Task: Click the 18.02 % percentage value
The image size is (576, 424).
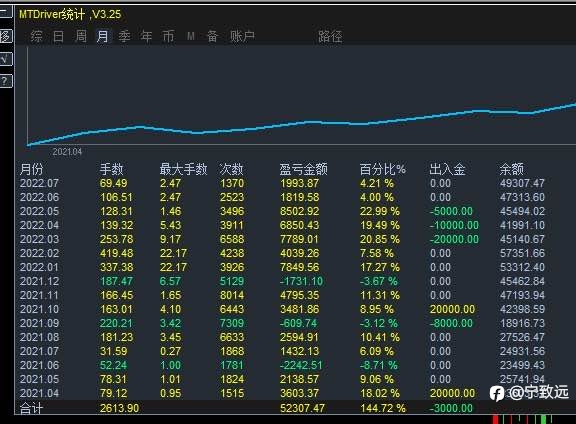Action: click(x=380, y=393)
